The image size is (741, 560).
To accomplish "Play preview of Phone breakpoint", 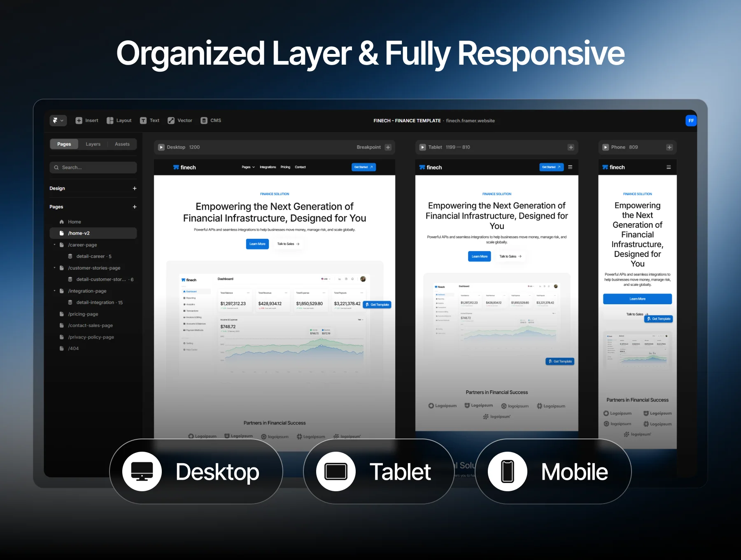I will coord(606,147).
